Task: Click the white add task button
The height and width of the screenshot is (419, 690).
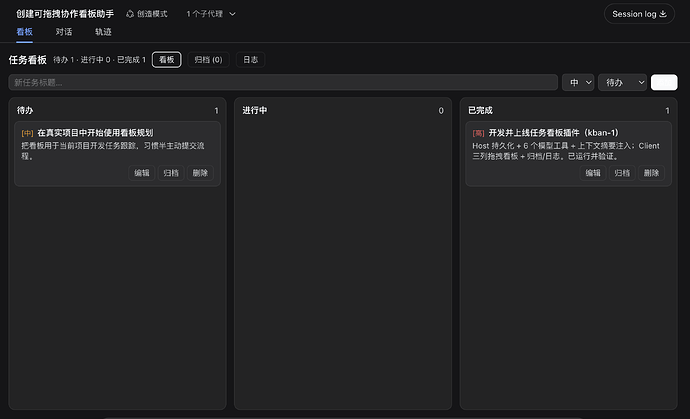Action: (664, 82)
